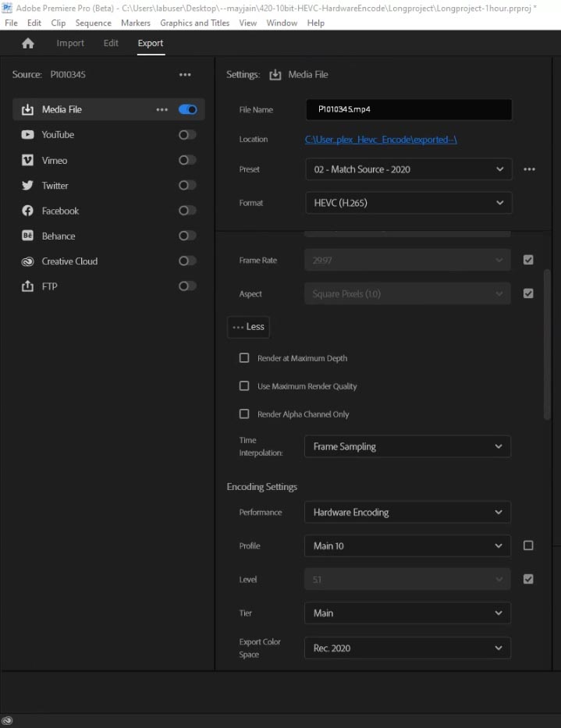Open the Markers menu
Image resolution: width=561 pixels, height=728 pixels.
click(136, 23)
